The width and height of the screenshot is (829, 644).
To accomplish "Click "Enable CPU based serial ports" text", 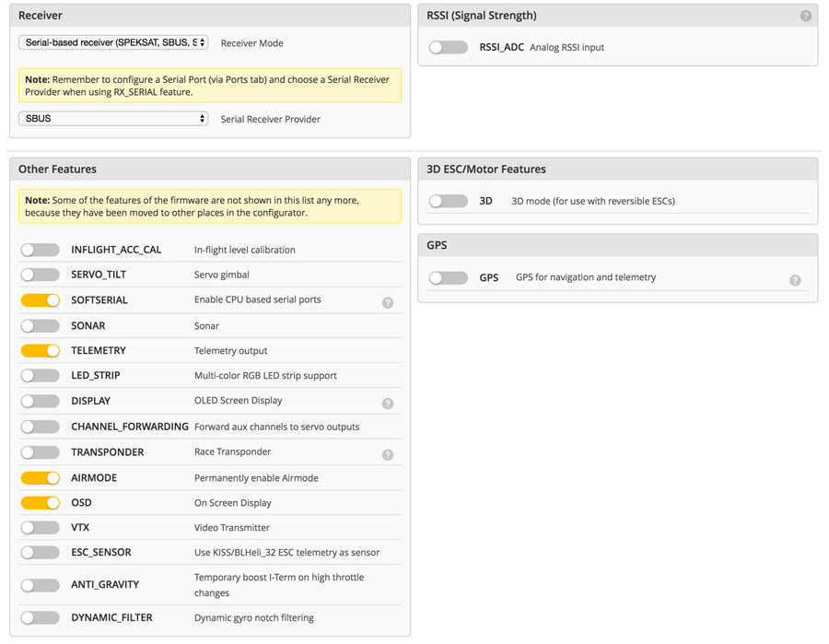I will [258, 299].
